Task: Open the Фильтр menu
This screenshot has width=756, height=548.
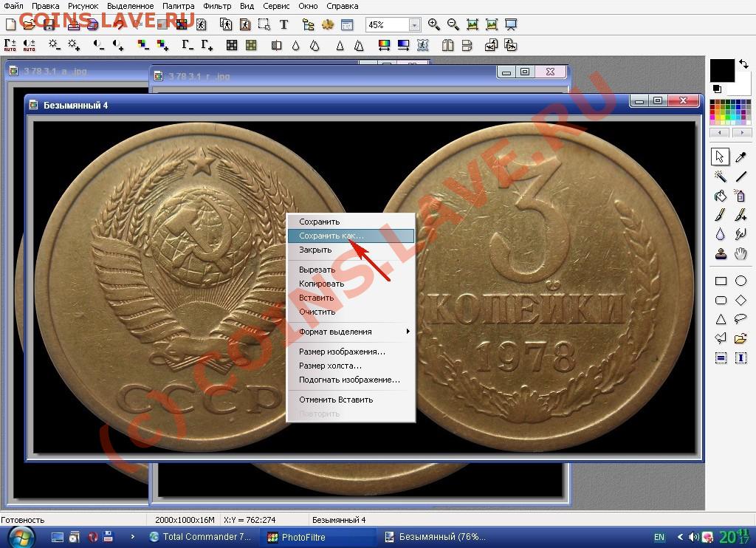Action: pos(217,6)
